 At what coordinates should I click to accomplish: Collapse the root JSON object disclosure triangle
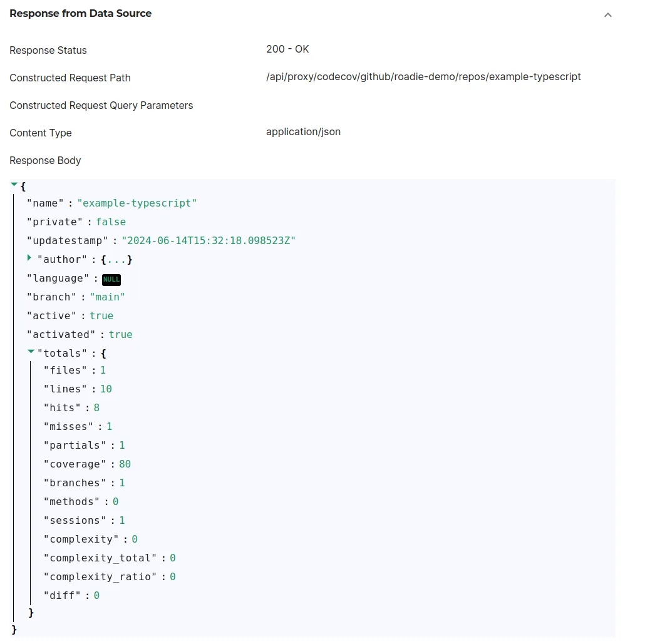pos(14,184)
